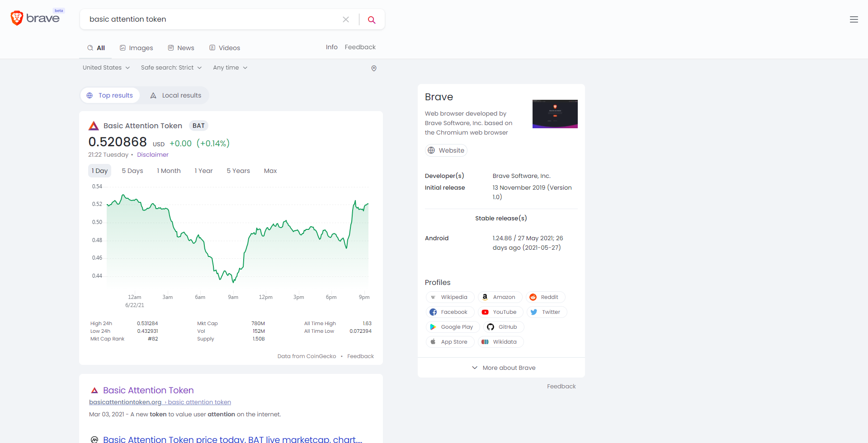868x443 pixels.
Task: Open the Any time filter dropdown
Action: point(230,68)
